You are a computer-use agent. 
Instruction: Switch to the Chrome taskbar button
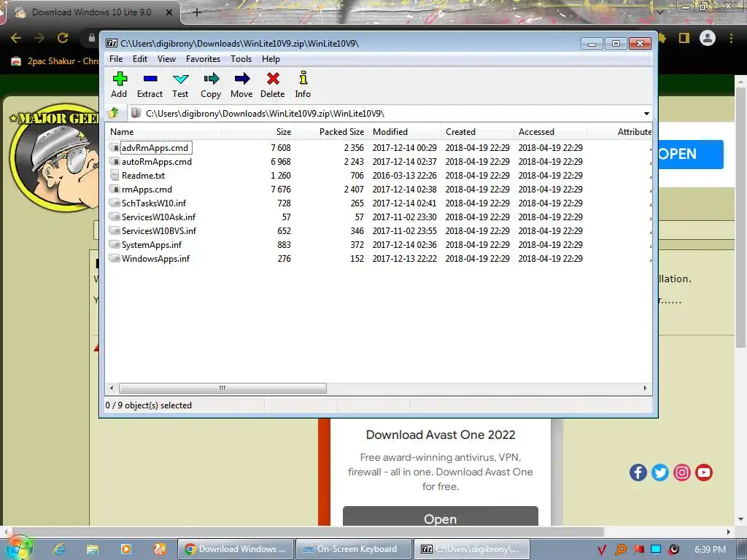tap(236, 549)
